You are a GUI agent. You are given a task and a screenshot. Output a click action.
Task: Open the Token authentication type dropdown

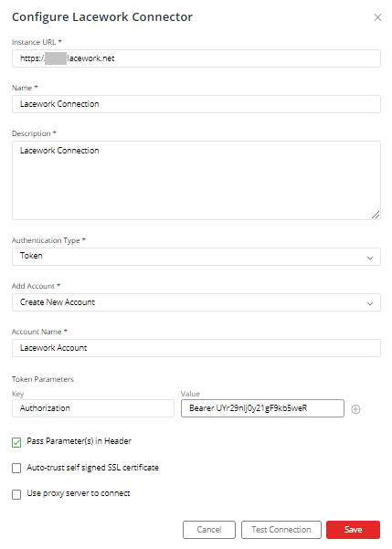pos(196,257)
